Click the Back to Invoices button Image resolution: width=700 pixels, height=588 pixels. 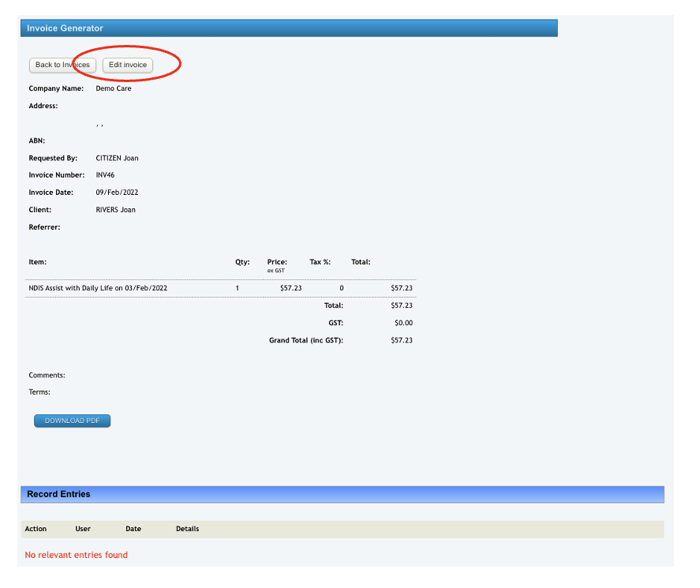pyautogui.click(x=62, y=65)
